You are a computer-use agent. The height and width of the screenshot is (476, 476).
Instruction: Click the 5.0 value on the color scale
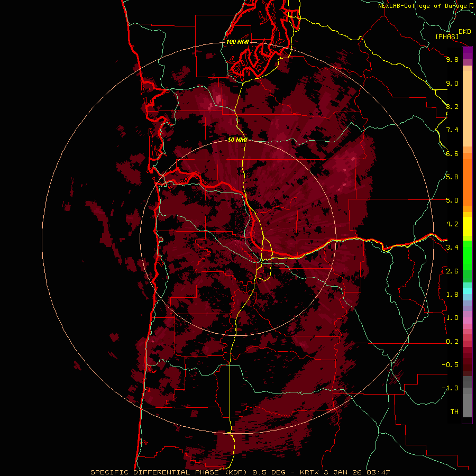(x=452, y=200)
